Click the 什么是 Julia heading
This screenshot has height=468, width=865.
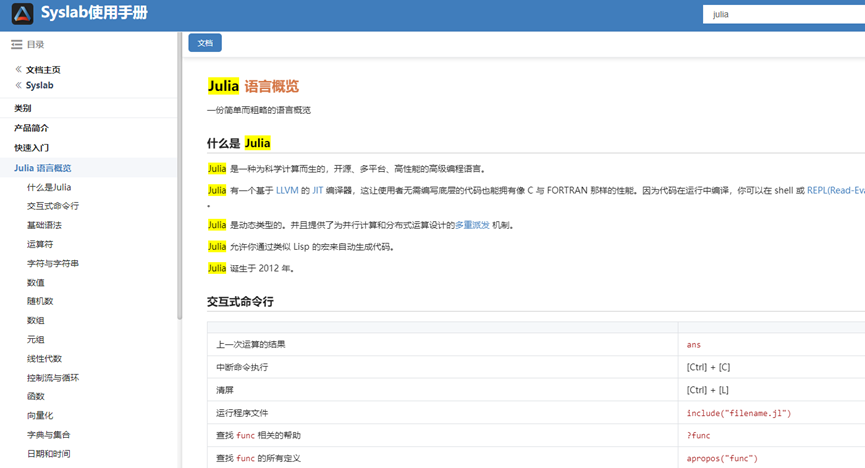[x=239, y=143]
